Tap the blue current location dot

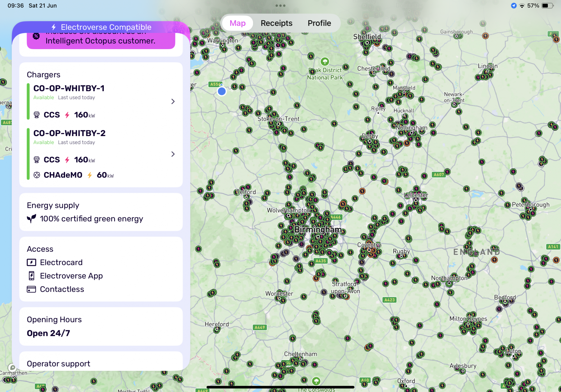222,91
